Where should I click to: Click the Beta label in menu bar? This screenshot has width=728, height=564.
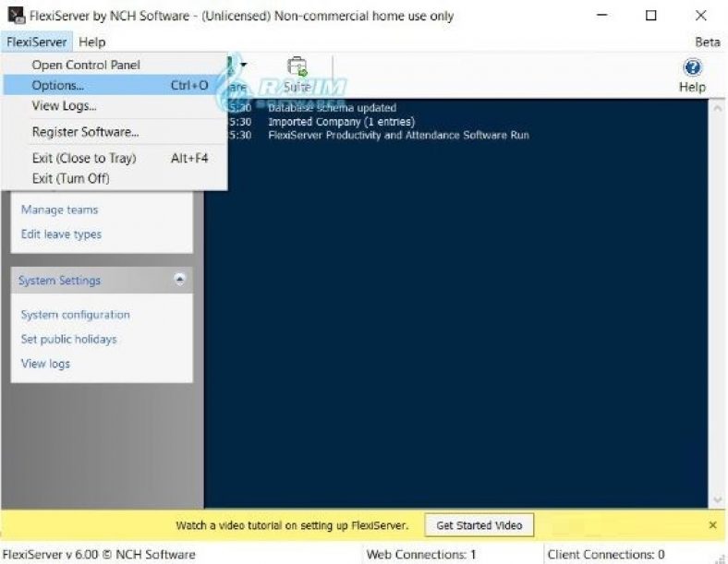pos(708,42)
